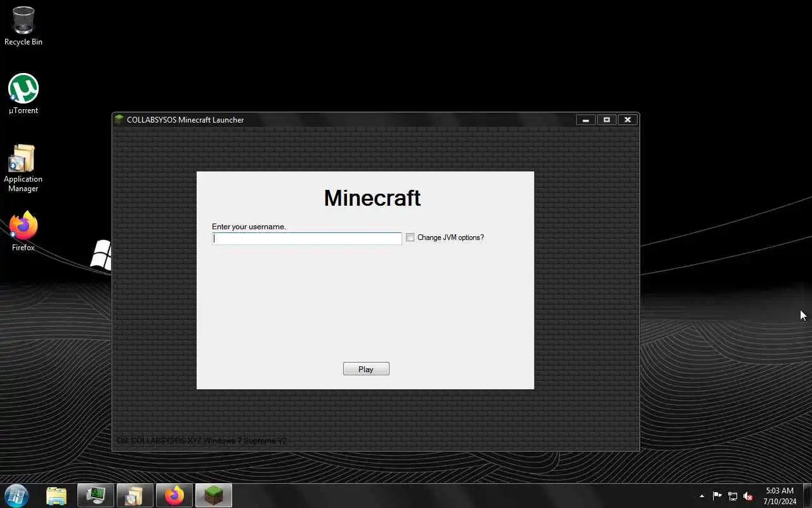Viewport: 812px width, 508px height.
Task: Open Action Center flag tray icon
Action: point(717,496)
